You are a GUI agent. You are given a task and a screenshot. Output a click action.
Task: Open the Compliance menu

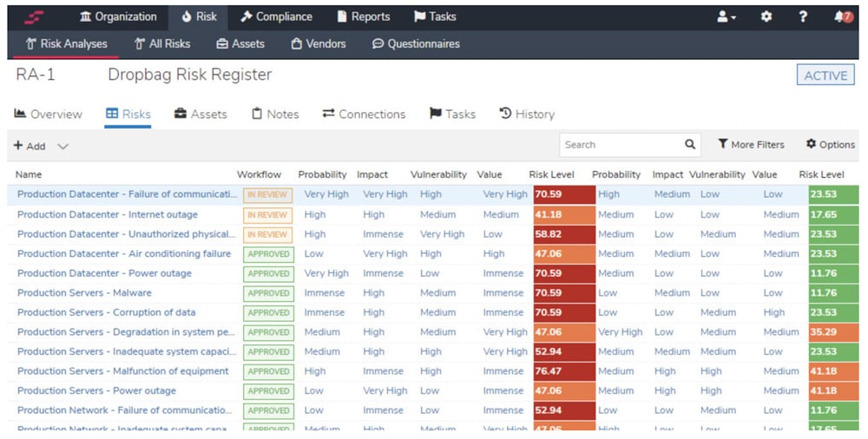point(276,16)
